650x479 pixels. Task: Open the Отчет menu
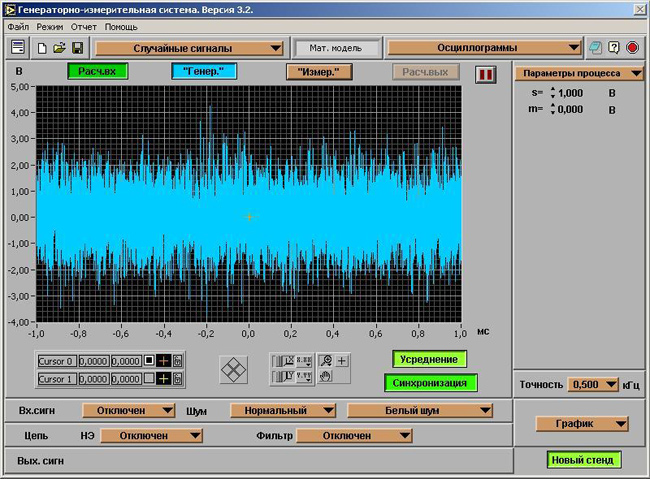84,27
